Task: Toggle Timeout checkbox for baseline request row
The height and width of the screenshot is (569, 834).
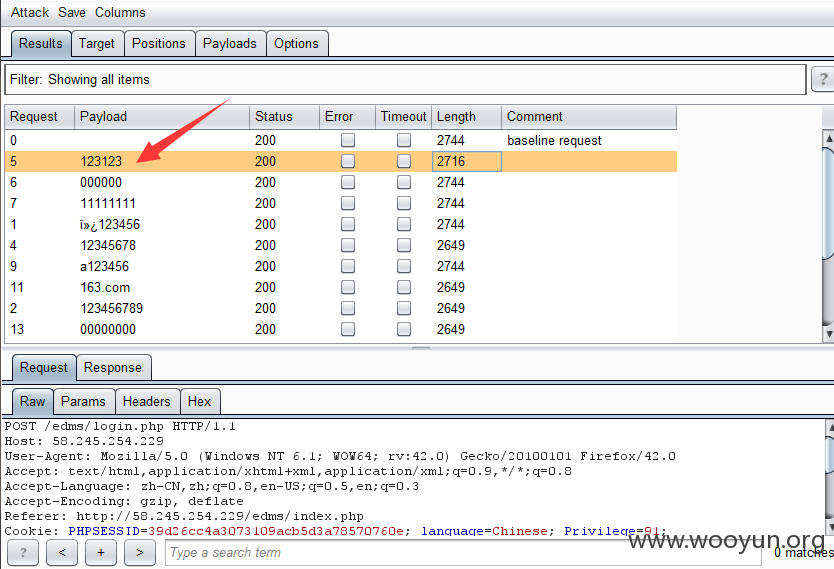Action: [x=404, y=140]
